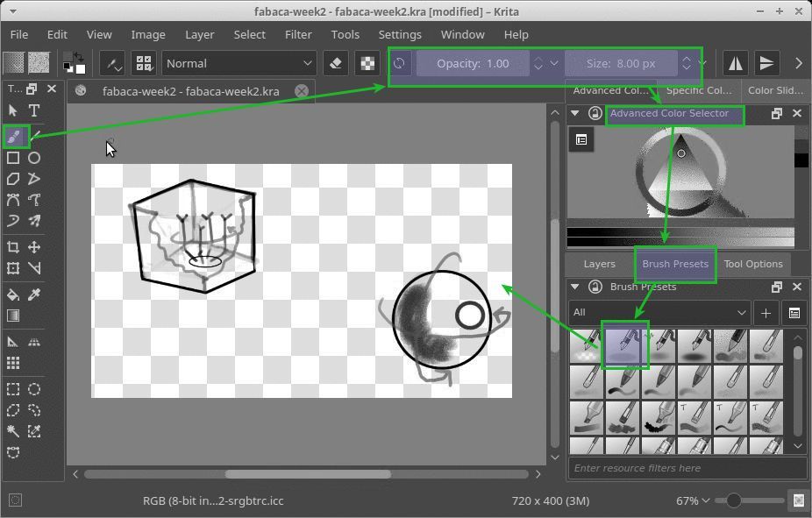Lock the Brush Presets docker
Image resolution: width=812 pixels, height=518 pixels.
click(x=595, y=286)
